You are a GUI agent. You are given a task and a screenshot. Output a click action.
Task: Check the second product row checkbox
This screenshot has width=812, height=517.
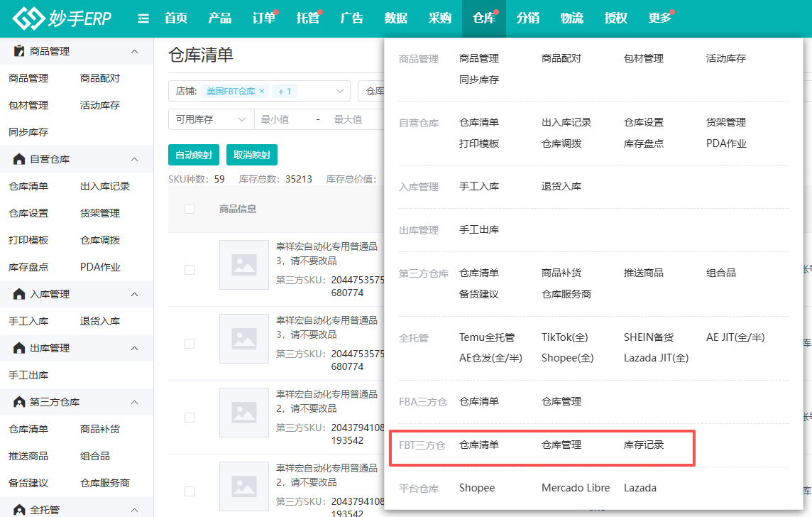point(190,344)
